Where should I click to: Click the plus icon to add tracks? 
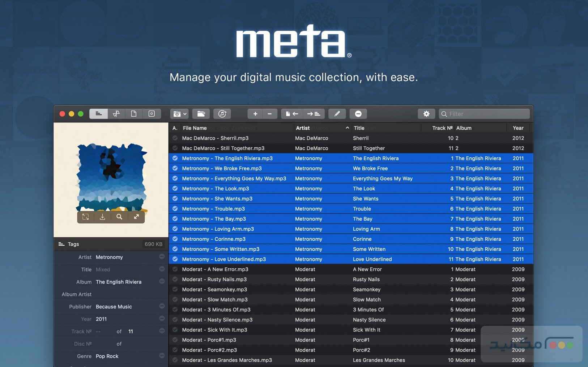255,114
